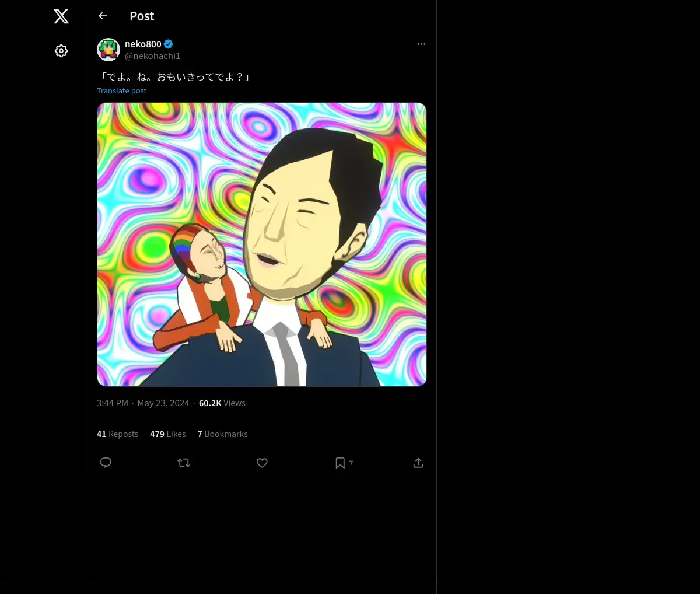This screenshot has width=700, height=594.
Task: Go back using the left arrow
Action: (103, 16)
